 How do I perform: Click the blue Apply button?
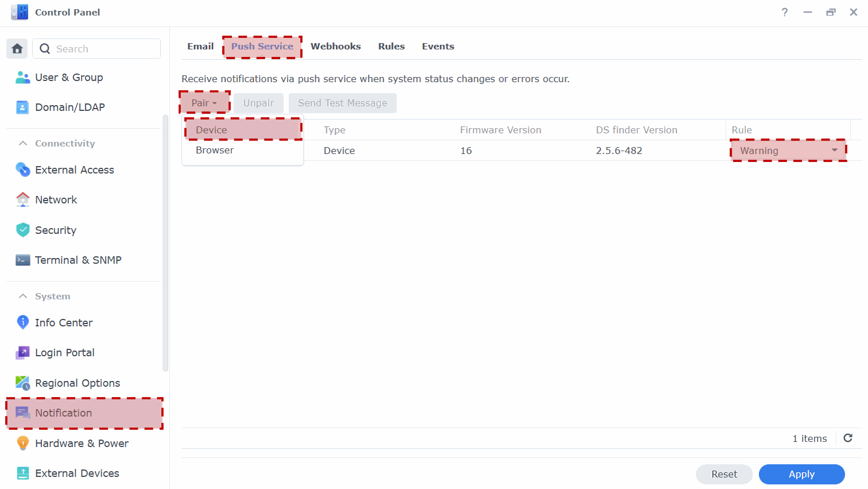[x=801, y=474]
